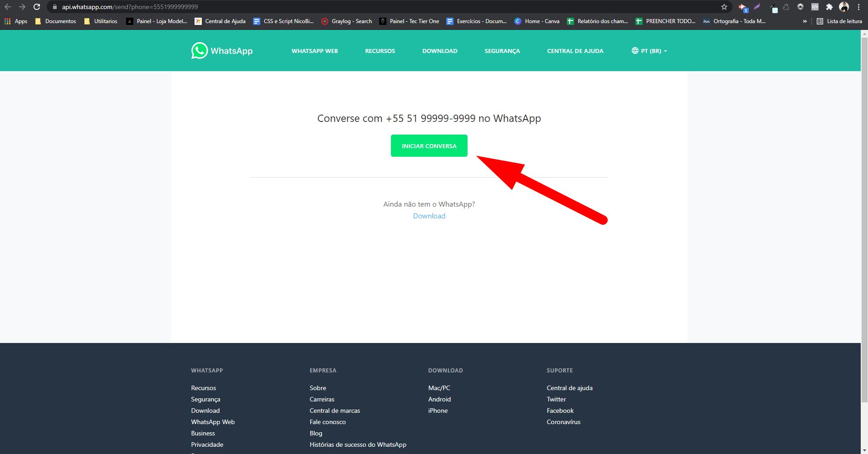Open the Apps grid shortcut

coord(16,21)
